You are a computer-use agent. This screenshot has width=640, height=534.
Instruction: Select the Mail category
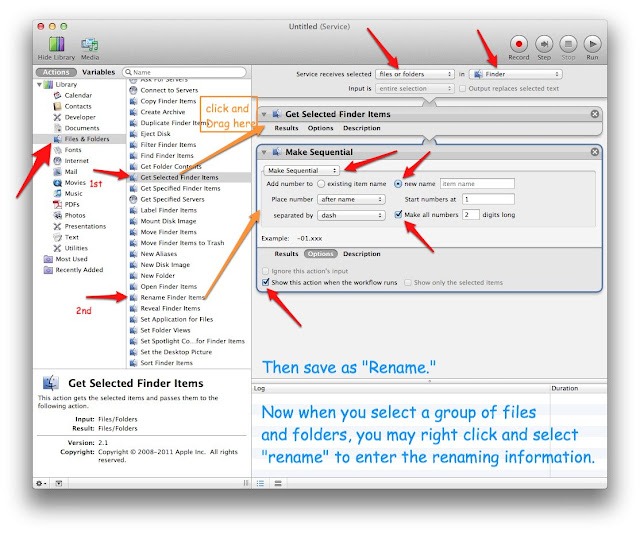tap(71, 172)
